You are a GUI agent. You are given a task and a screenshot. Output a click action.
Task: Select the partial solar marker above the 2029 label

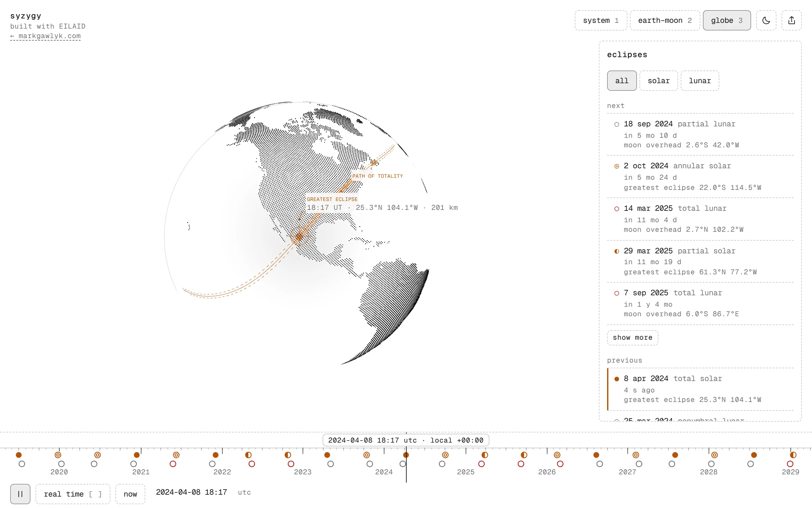coord(793,455)
